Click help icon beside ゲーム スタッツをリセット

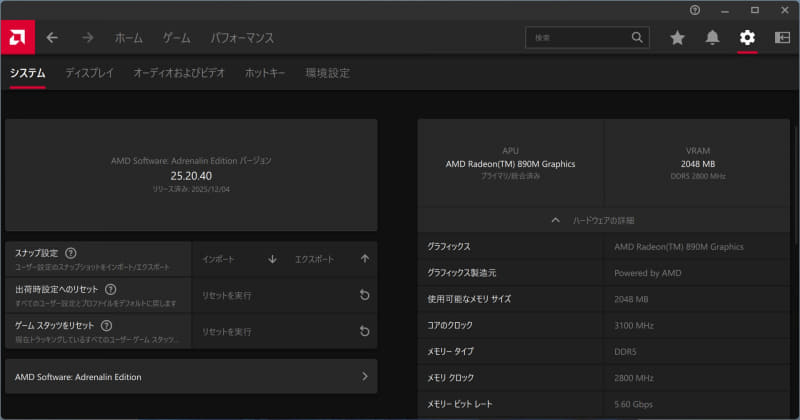click(x=106, y=326)
